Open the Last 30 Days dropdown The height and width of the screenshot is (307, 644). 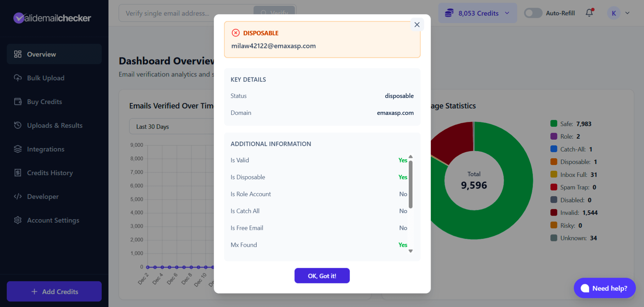(171, 126)
